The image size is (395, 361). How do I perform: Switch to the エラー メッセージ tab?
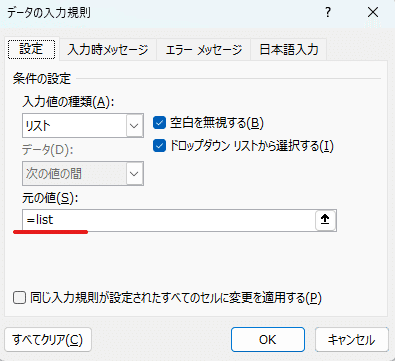pyautogui.click(x=204, y=50)
